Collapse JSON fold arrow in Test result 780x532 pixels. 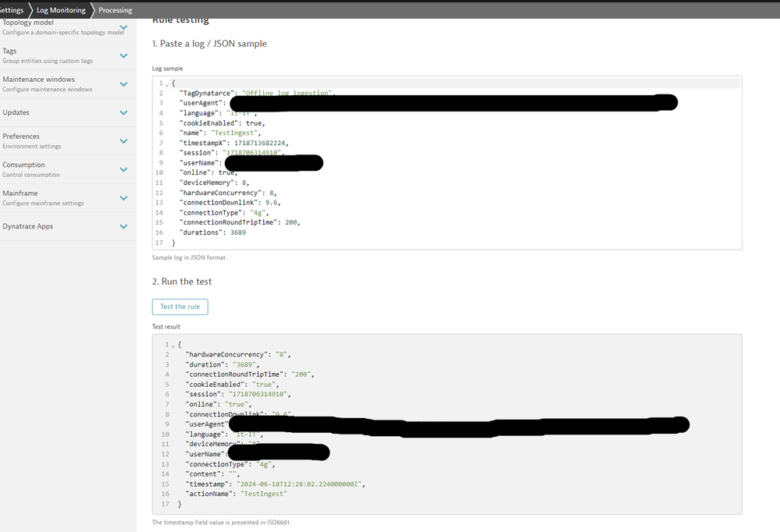pyautogui.click(x=173, y=345)
